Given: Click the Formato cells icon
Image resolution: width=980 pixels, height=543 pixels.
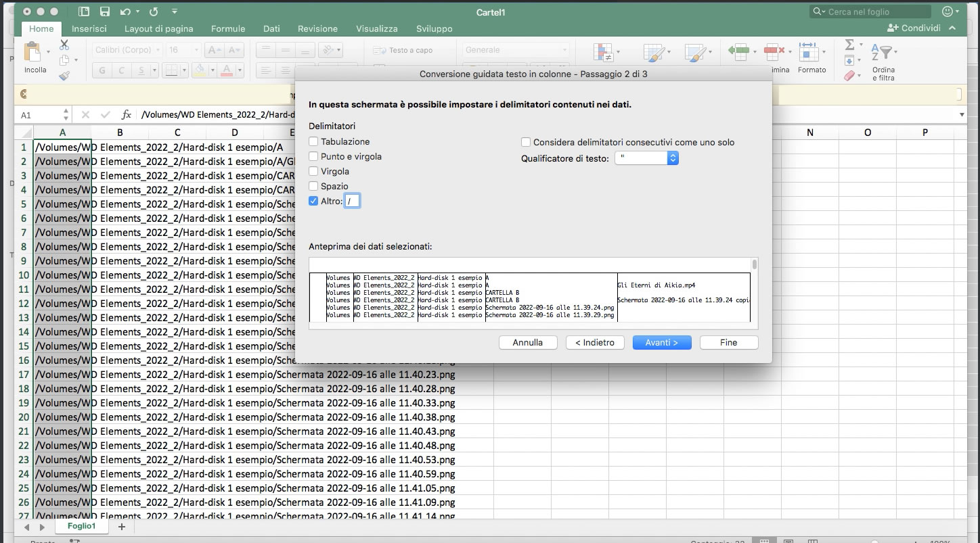Looking at the screenshot, I should (x=808, y=51).
